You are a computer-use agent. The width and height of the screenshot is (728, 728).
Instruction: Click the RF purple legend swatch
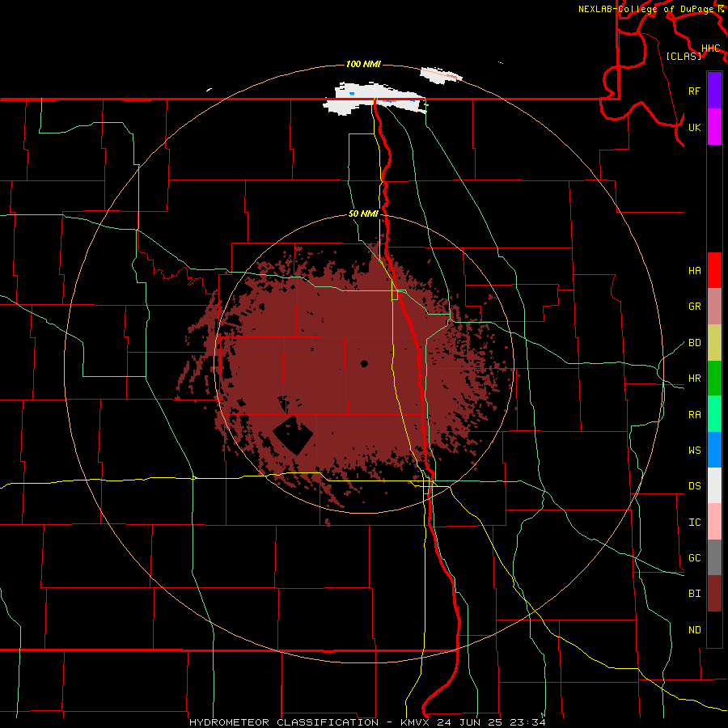[x=714, y=91]
